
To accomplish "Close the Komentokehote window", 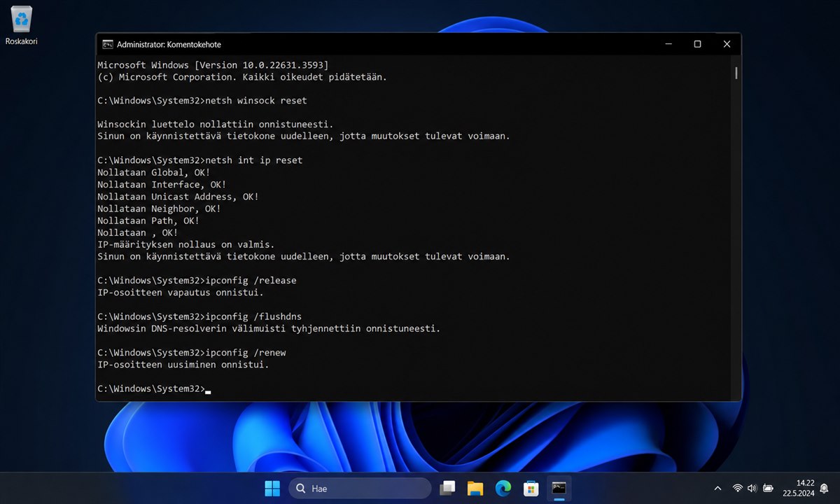I will pos(727,44).
